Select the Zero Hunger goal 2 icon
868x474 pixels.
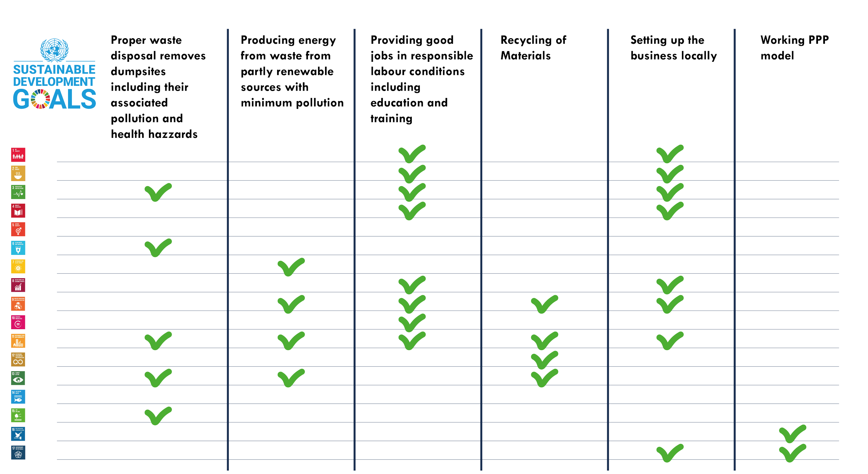(18, 173)
